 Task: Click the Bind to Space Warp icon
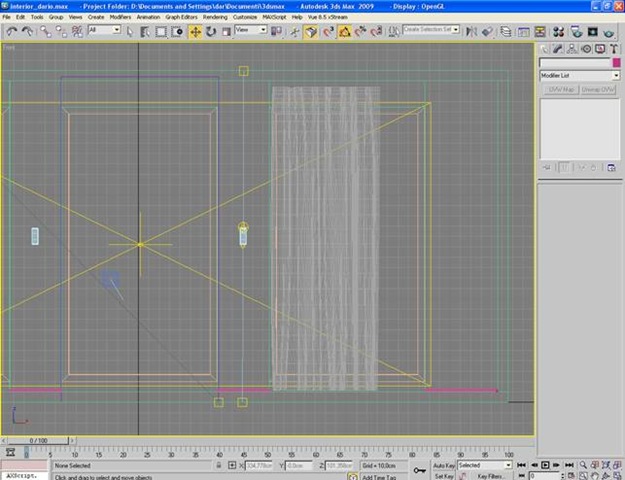pyautogui.click(x=77, y=31)
